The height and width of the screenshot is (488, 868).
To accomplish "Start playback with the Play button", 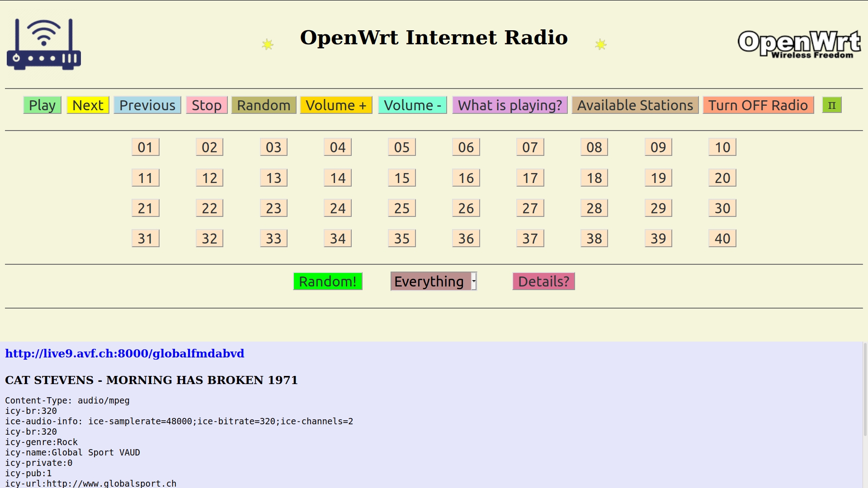I will click(42, 105).
